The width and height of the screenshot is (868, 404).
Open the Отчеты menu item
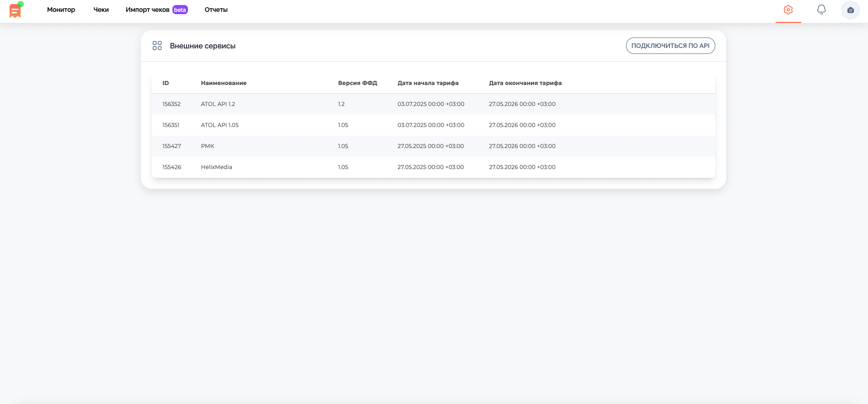216,10
